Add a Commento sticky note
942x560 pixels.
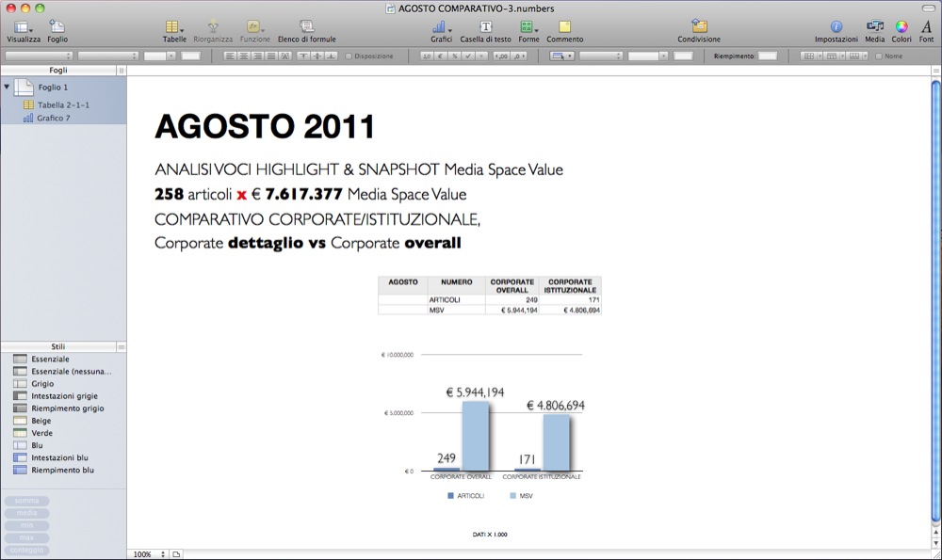pyautogui.click(x=564, y=27)
